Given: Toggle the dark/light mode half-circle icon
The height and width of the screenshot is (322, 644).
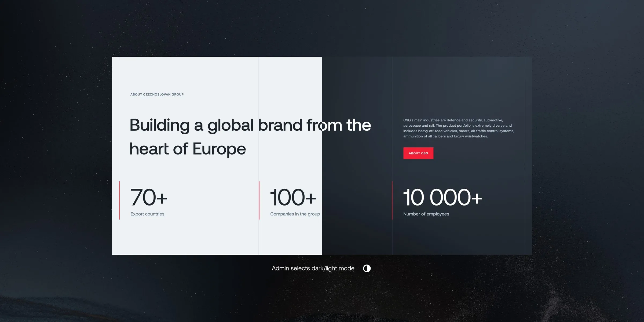Looking at the screenshot, I should pyautogui.click(x=367, y=268).
